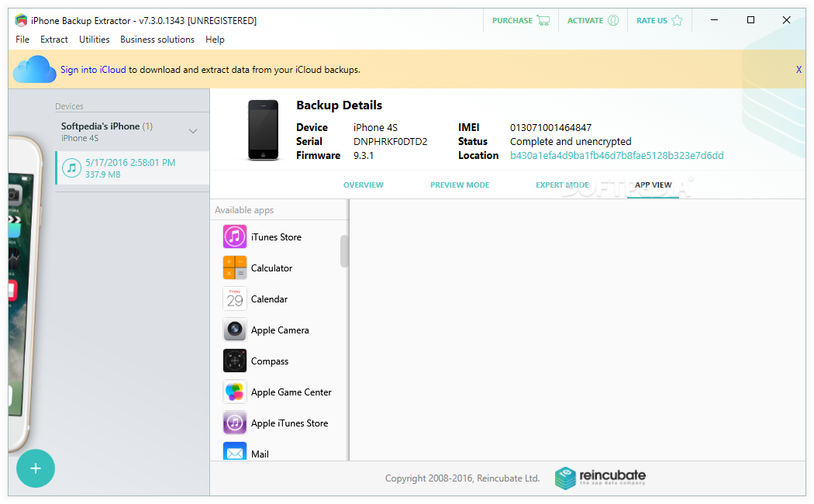Click the Activate user icon
Image resolution: width=814 pixels, height=504 pixels.
[613, 20]
